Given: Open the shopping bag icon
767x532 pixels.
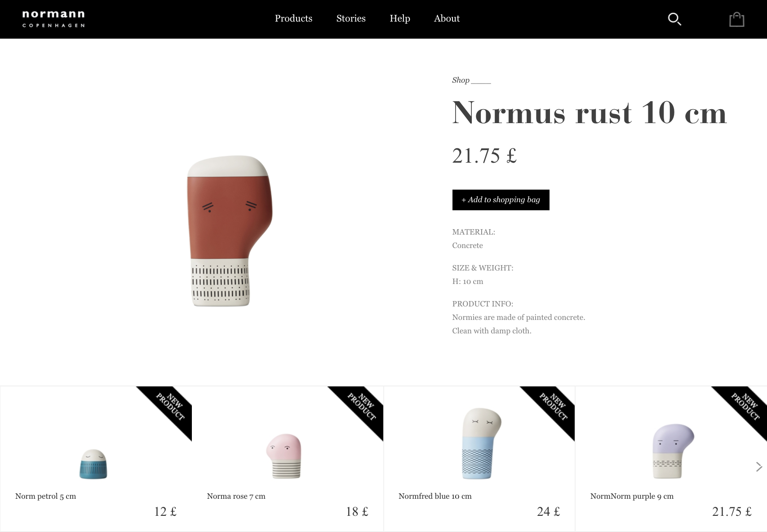Looking at the screenshot, I should 736,19.
